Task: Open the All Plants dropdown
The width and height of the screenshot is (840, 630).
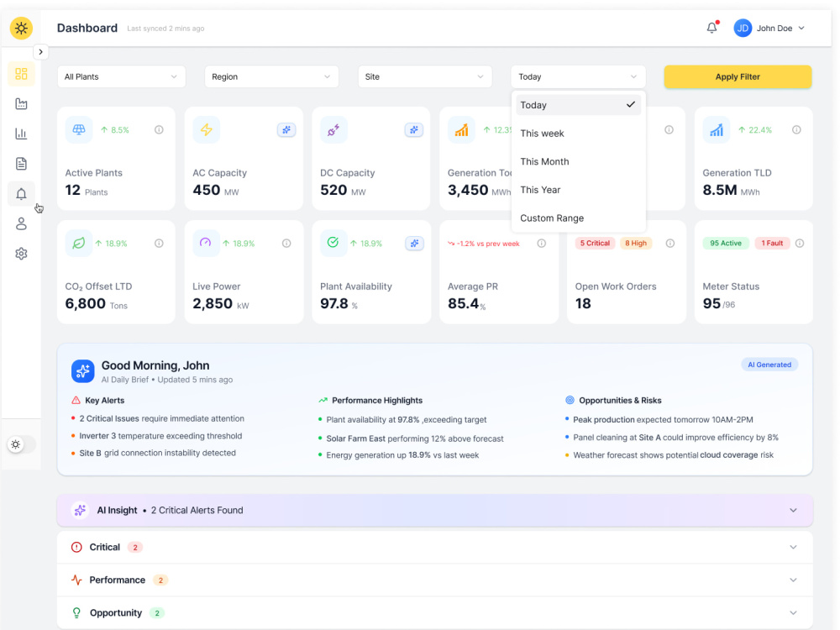Action: (x=122, y=76)
